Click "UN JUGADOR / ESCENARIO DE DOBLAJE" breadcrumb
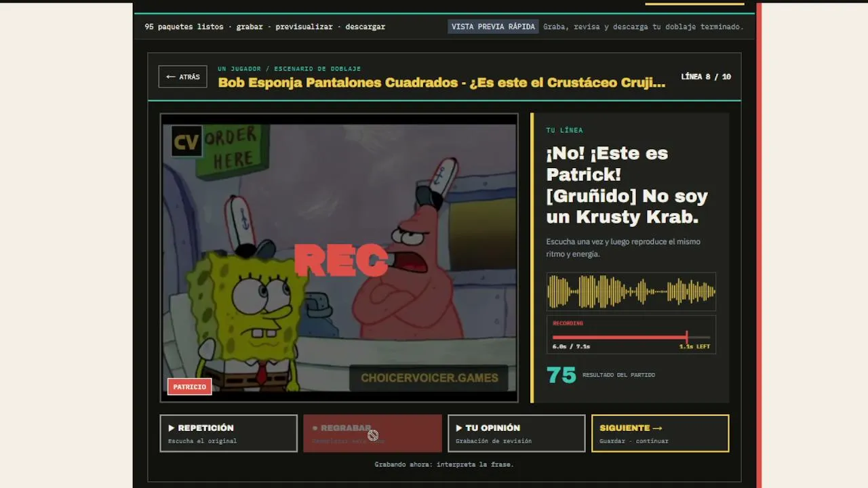This screenshot has width=868, height=488. click(x=289, y=68)
